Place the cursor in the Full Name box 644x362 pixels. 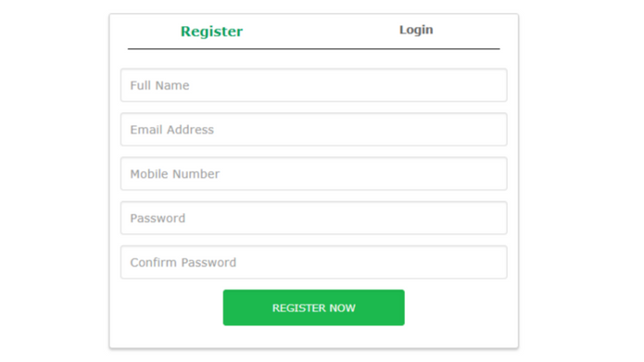pyautogui.click(x=314, y=85)
